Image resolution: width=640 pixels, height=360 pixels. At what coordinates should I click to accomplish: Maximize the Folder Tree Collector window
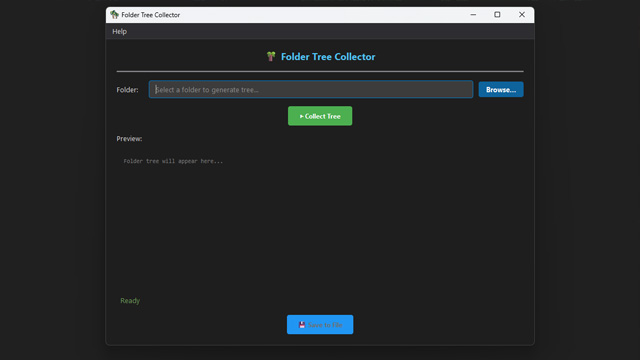coord(497,15)
